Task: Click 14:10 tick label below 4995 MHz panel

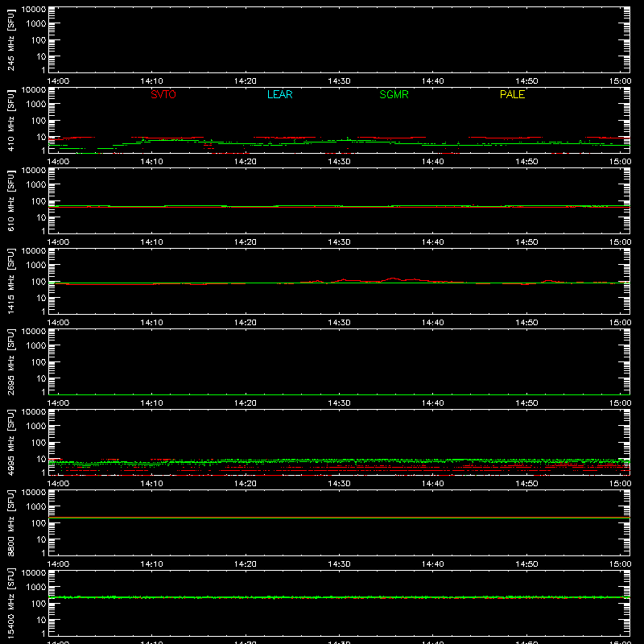Action: 151,484
